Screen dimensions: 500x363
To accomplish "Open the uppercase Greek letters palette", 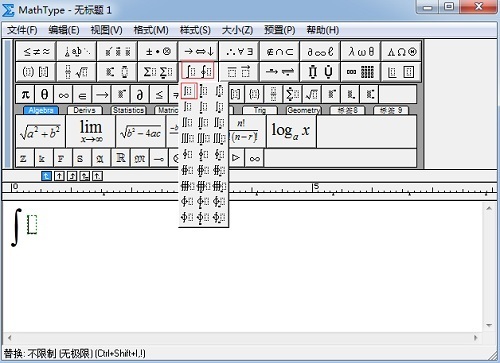I will (401, 51).
